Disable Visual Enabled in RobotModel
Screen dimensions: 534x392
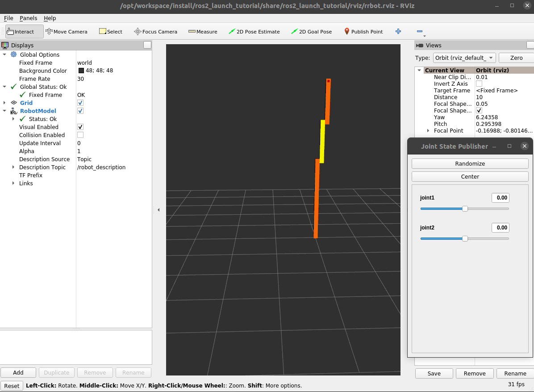pos(79,127)
